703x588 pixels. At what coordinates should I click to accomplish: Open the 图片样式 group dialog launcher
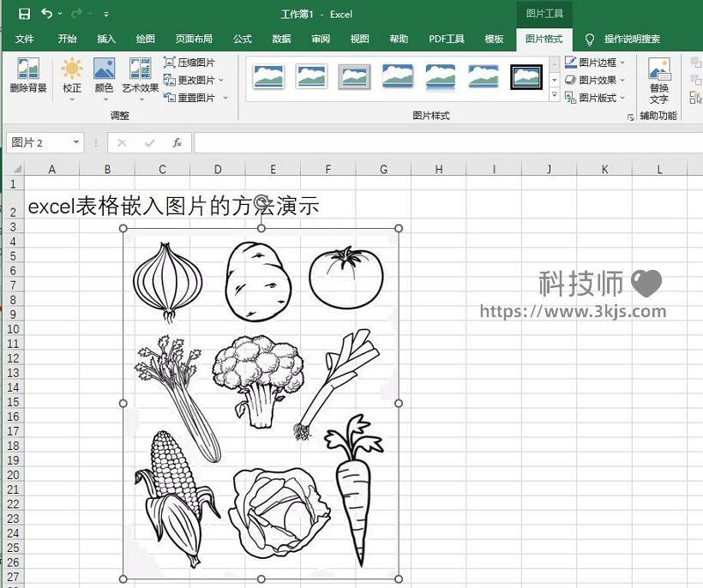tap(631, 117)
